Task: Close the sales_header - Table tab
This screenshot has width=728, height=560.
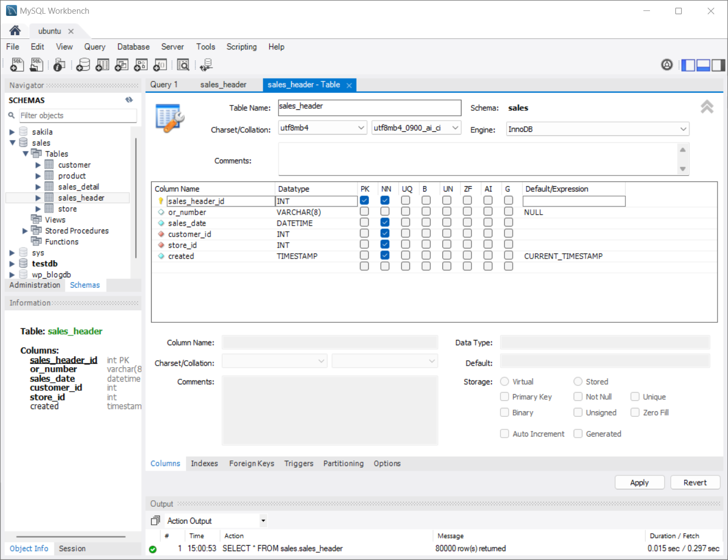Action: point(349,85)
